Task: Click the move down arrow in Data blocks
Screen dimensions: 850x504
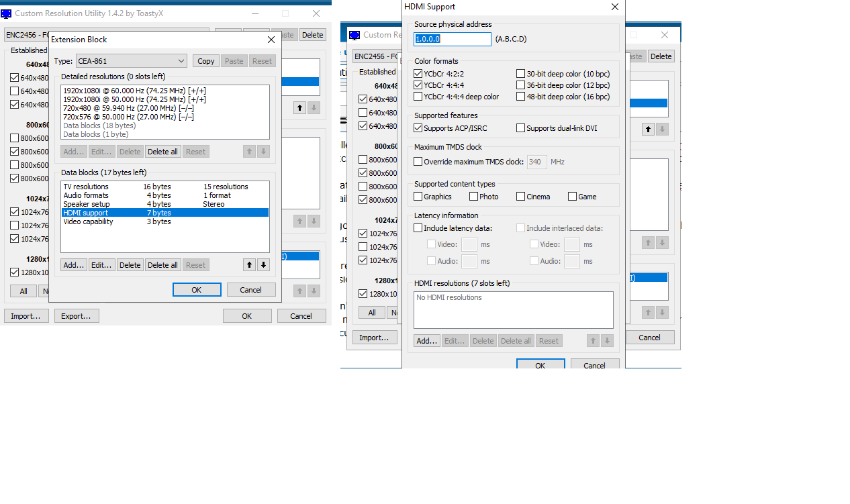Action: 263,265
